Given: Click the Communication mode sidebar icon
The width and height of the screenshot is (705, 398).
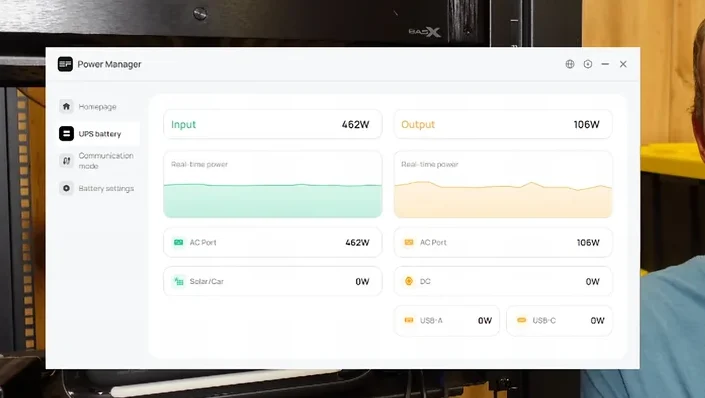Looking at the screenshot, I should [x=67, y=161].
